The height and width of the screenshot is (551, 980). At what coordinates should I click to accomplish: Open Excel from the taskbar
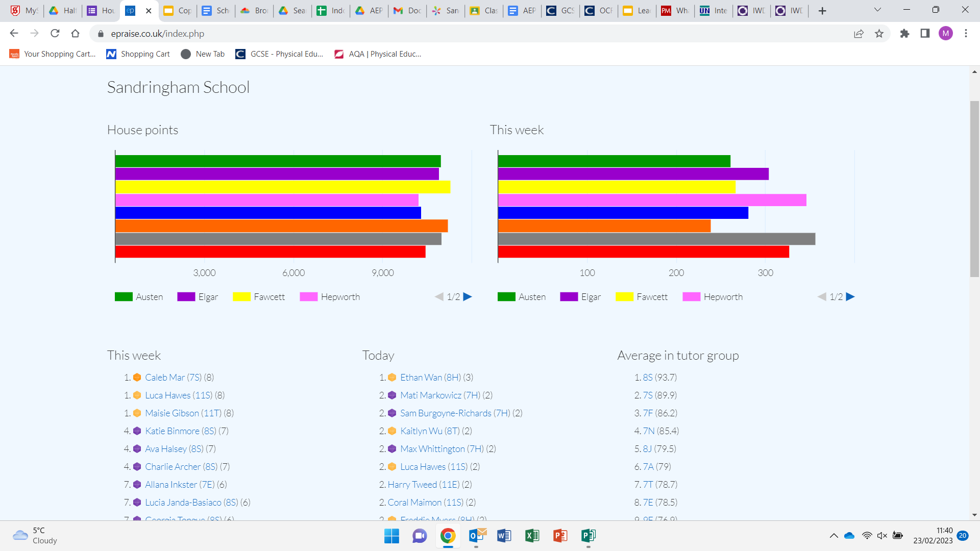point(532,536)
